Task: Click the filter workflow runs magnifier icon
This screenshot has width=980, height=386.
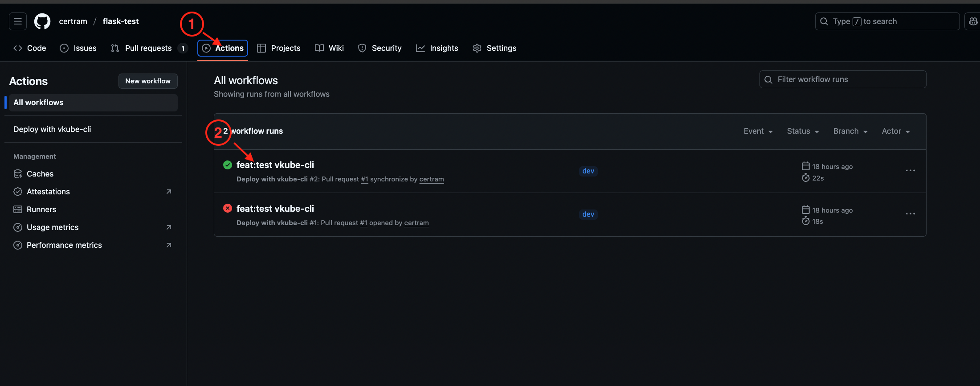Action: (x=768, y=80)
